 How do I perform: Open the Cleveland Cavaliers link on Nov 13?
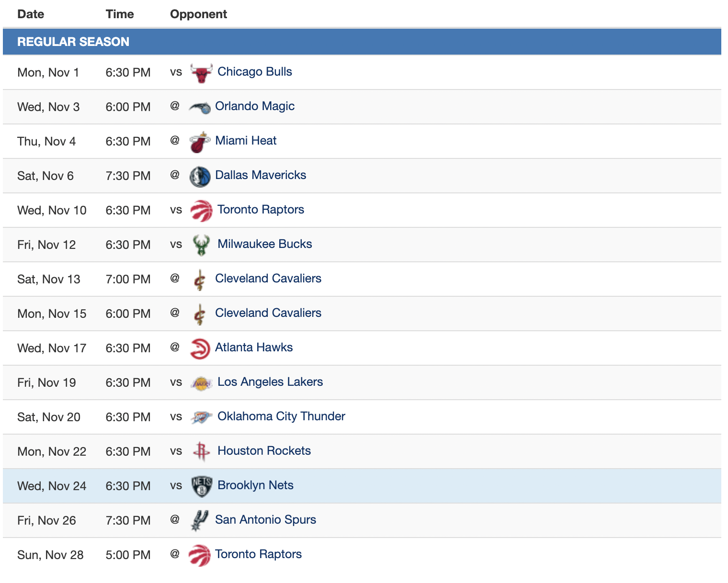click(268, 279)
